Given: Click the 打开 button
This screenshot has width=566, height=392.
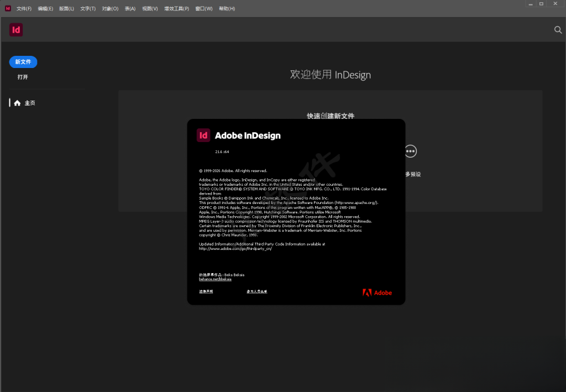Looking at the screenshot, I should pos(23,77).
